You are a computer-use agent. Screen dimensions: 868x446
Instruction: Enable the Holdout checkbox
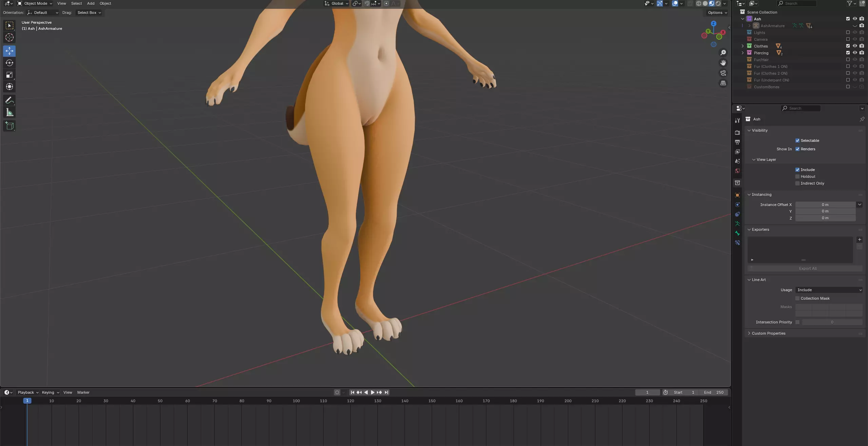797,176
